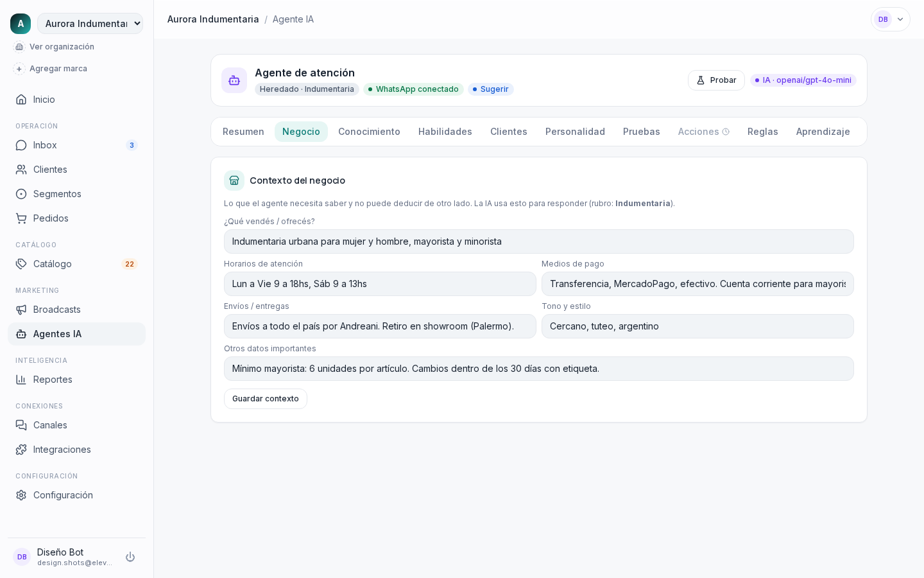
Task: Click the Guardar contexto button
Action: [x=266, y=399]
